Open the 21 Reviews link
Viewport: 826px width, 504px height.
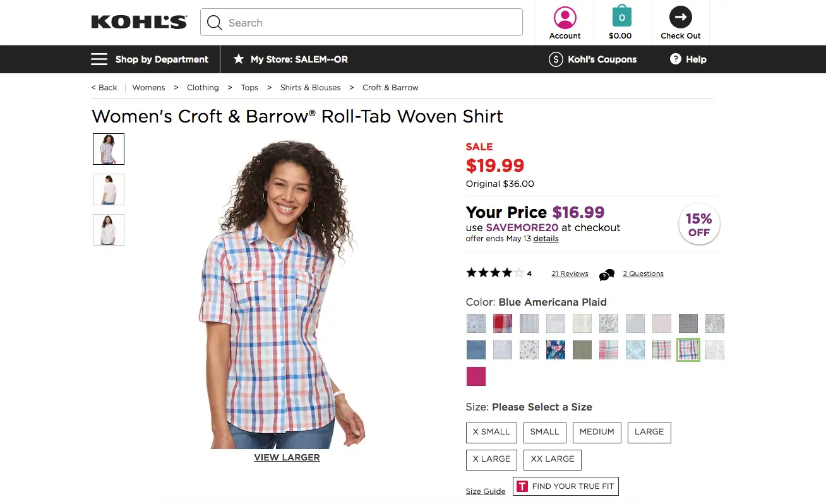[570, 273]
